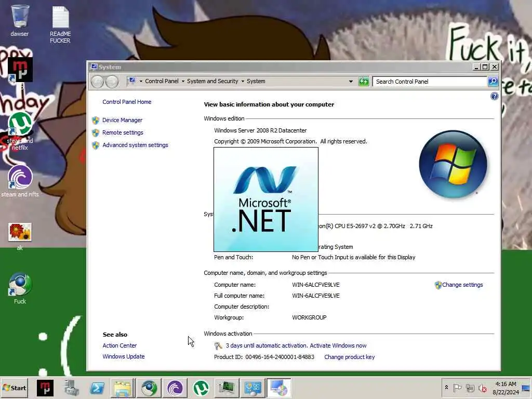
Task: Open Control Panel Home link
Action: (127, 102)
